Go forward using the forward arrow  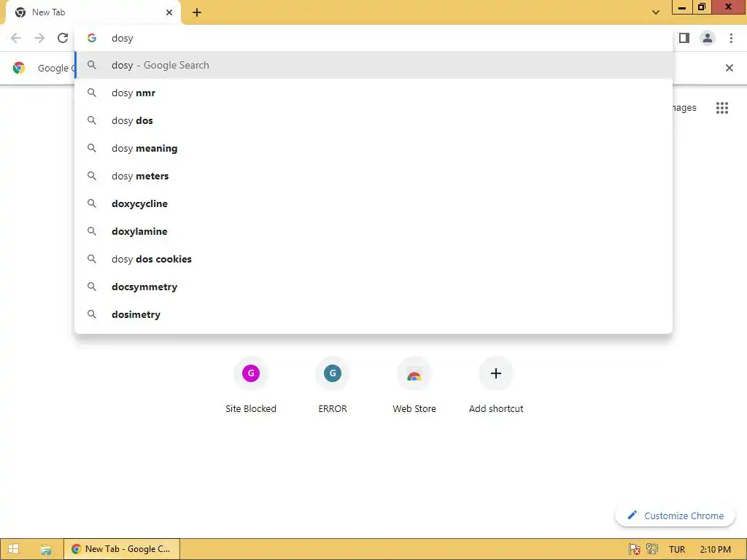coord(39,38)
